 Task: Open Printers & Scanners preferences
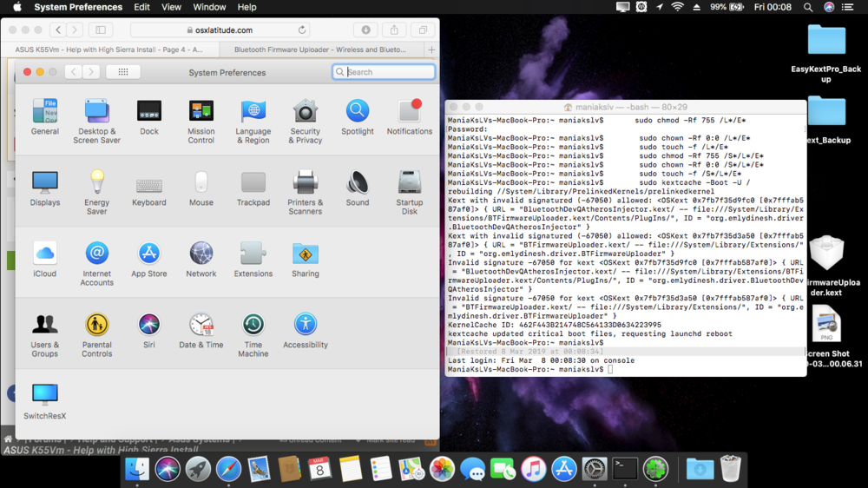[x=305, y=192]
